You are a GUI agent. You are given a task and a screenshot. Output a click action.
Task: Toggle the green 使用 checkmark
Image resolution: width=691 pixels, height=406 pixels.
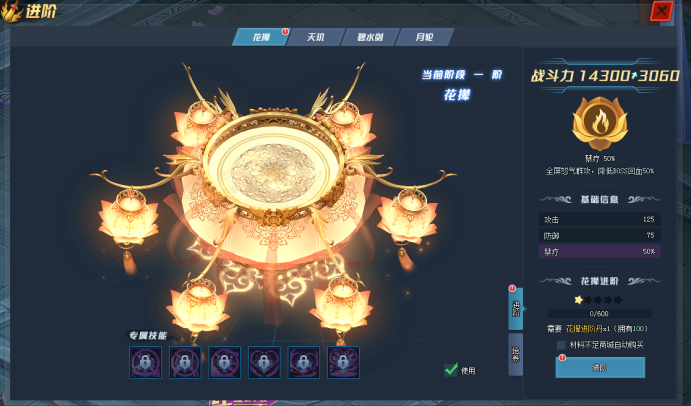point(451,369)
